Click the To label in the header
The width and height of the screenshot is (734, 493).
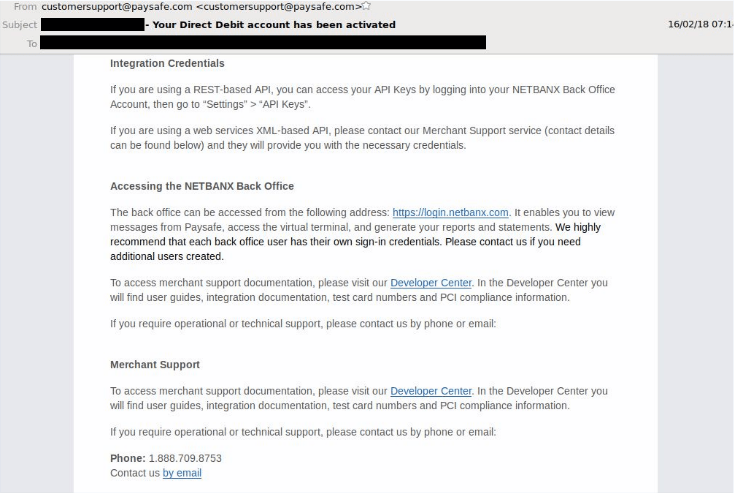click(31, 44)
